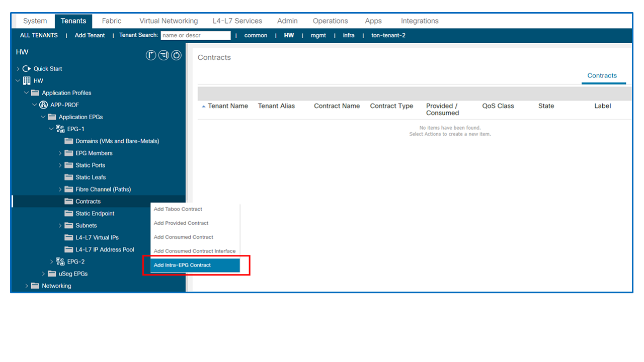The height and width of the screenshot is (362, 644).
Task: Click the middle list-style circular icon in HW header
Action: click(164, 55)
